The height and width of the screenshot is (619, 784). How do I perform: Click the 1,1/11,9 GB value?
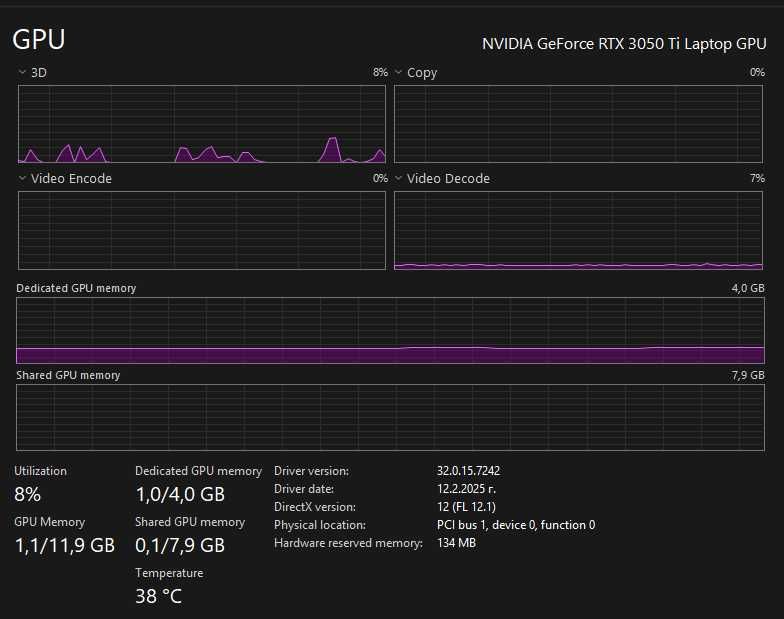coord(65,546)
